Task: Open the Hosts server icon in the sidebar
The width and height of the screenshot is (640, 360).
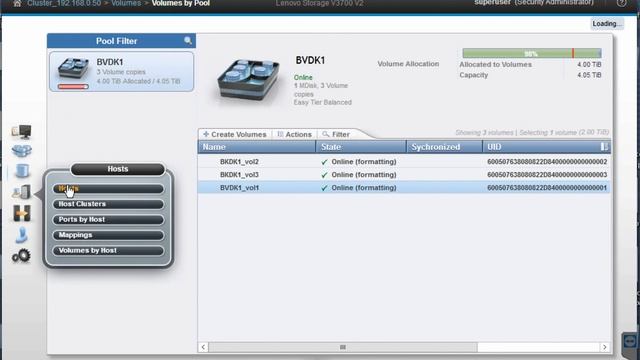Action: coord(22,191)
